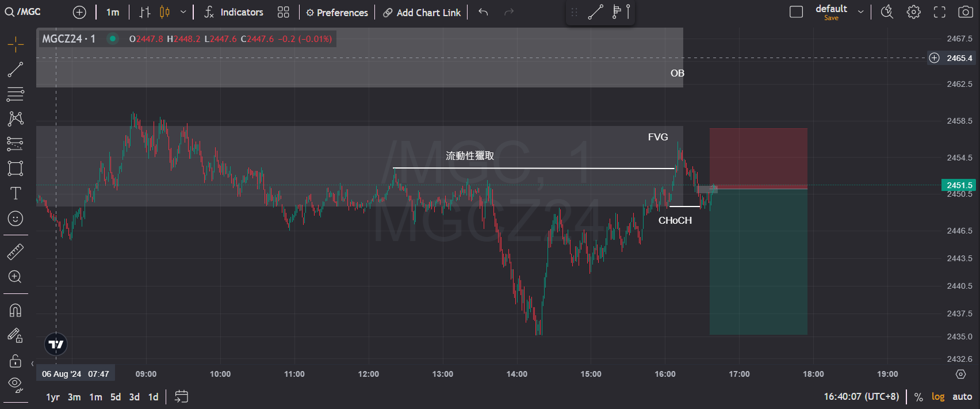Select the ruler measure tool
Viewport: 980px width, 409px height.
coord(16,251)
